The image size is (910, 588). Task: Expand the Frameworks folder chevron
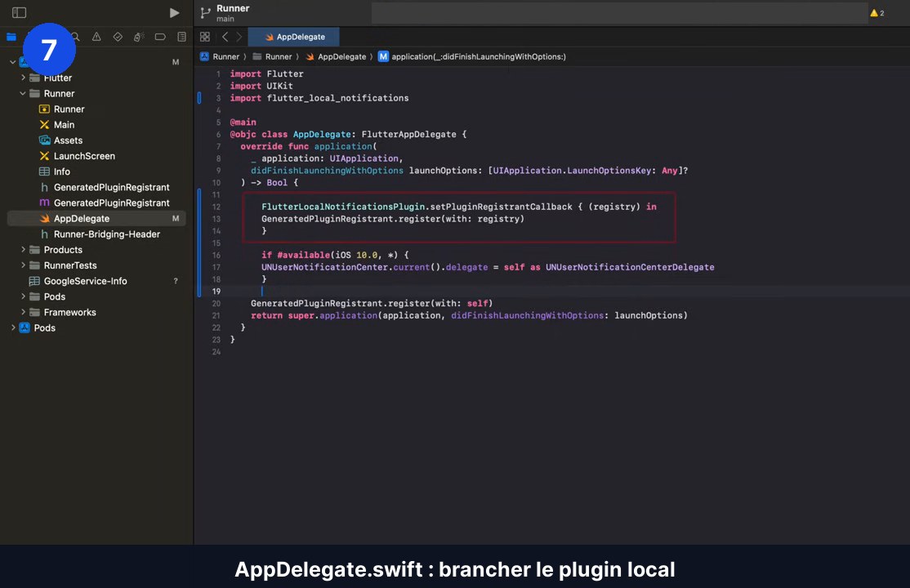pos(23,312)
